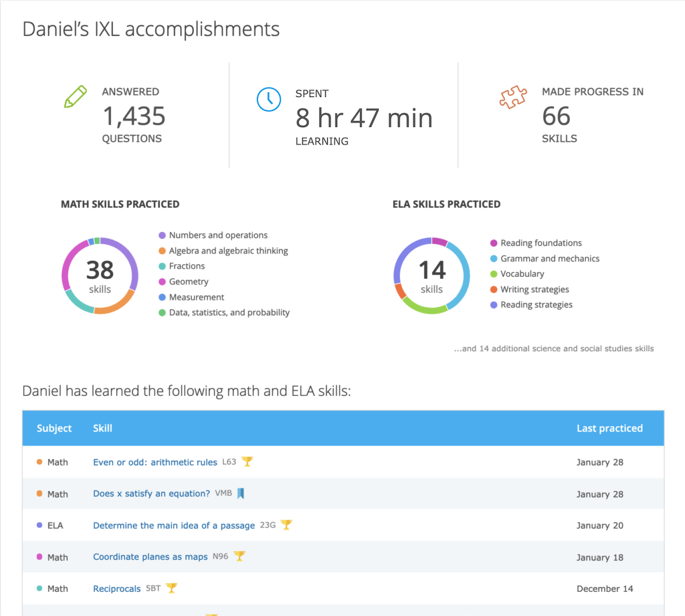Click the 8 hr 47 min time value

pos(364,118)
